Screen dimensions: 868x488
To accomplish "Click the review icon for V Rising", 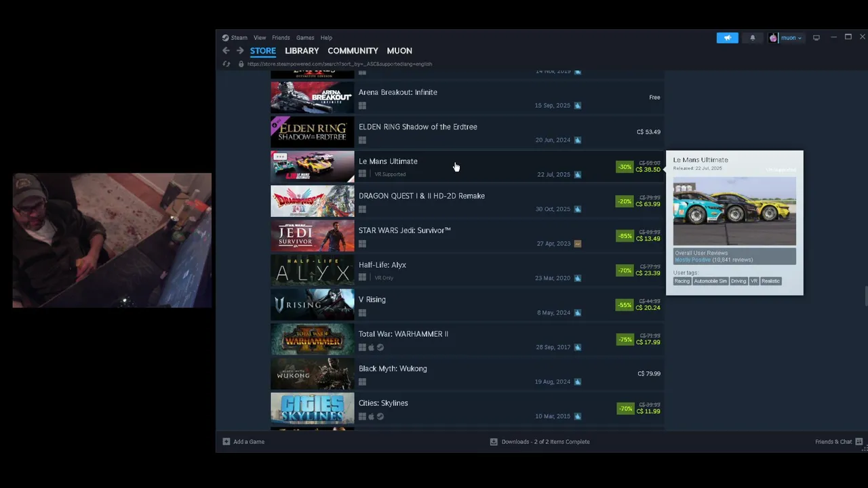I will (578, 312).
